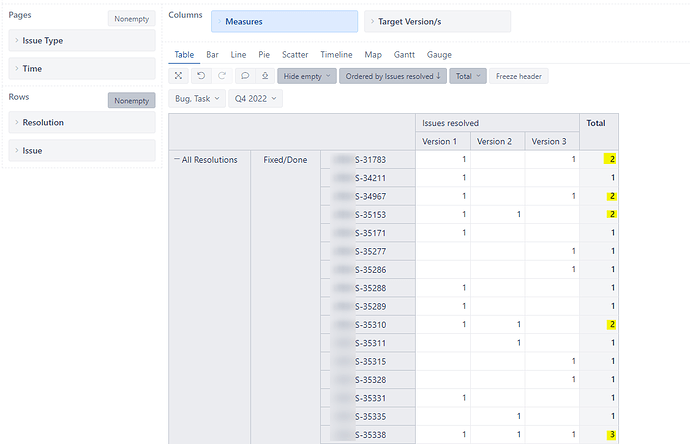Screen dimensions: 690x444
Task: Switch to the Gantt tab
Action: pos(404,55)
